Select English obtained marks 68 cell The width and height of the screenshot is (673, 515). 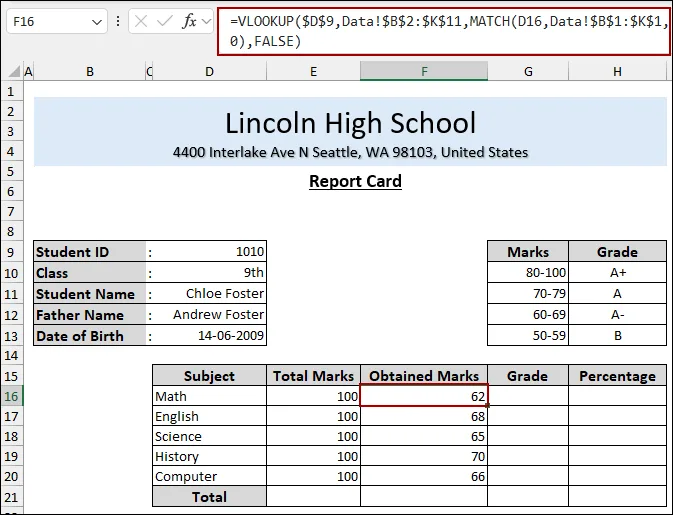click(x=424, y=416)
